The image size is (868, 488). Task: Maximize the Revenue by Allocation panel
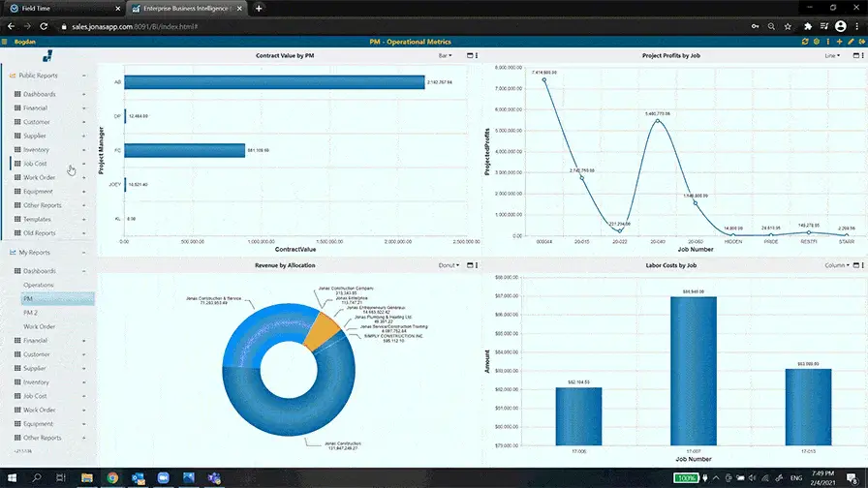[x=468, y=264]
